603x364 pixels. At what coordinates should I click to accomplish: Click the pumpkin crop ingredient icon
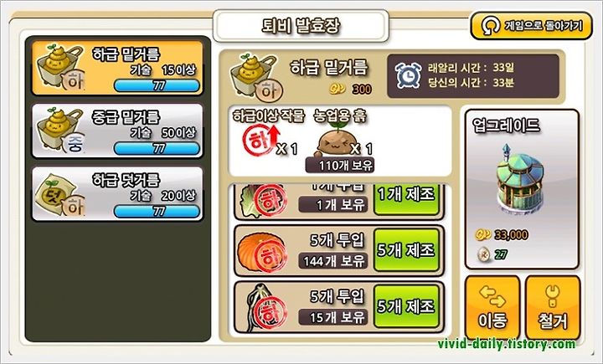click(262, 252)
